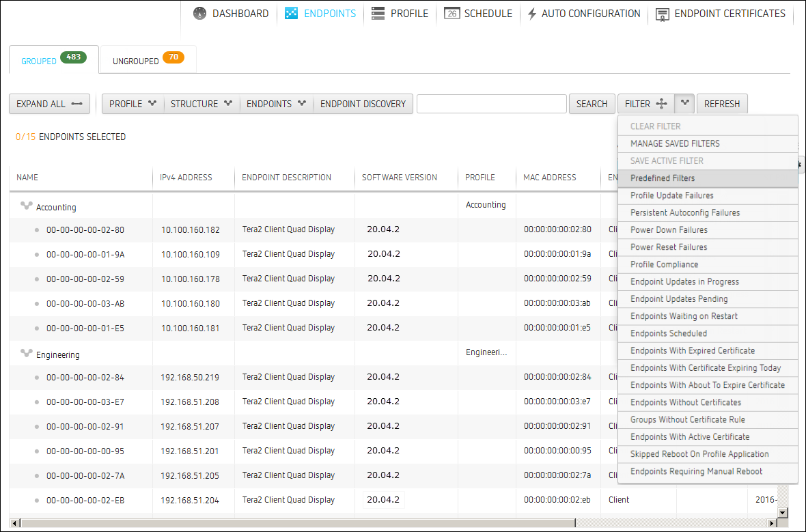Select Profile Compliance filter
806x532 pixels.
708,264
